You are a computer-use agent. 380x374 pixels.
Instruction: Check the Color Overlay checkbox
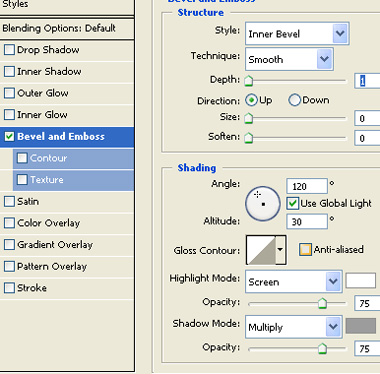click(9, 223)
